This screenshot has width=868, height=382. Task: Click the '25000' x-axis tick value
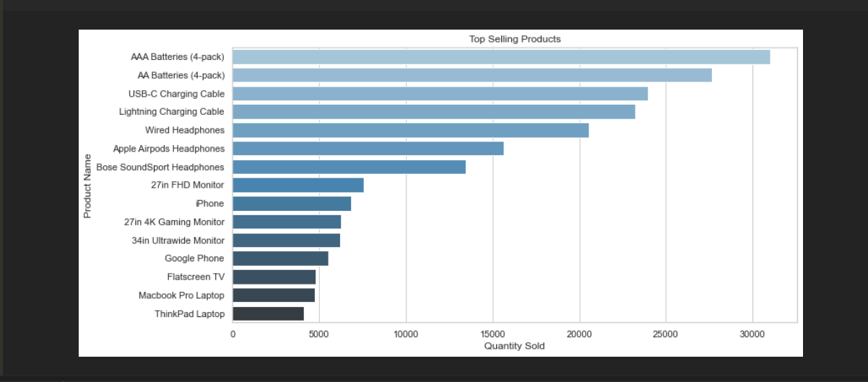666,334
